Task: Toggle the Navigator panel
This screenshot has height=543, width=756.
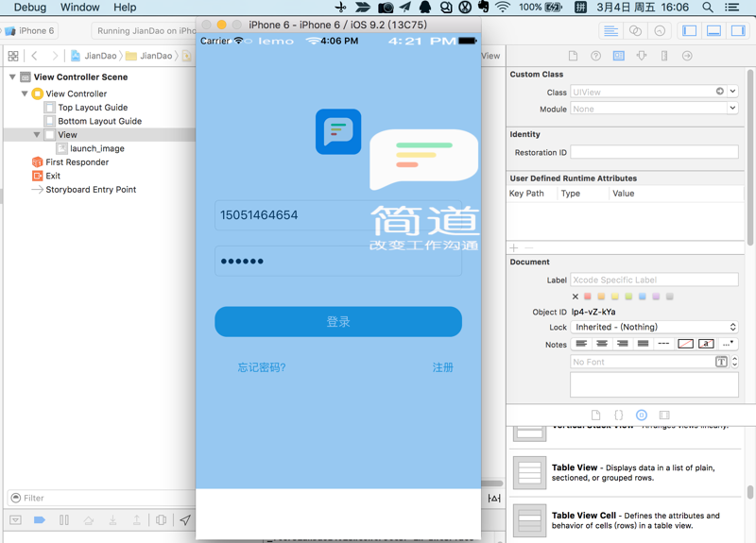Action: (690, 31)
